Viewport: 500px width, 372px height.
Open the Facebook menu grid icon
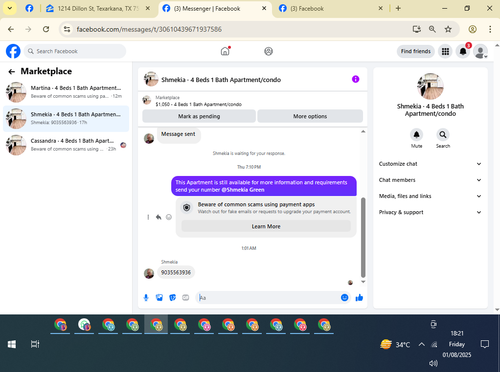click(445, 51)
